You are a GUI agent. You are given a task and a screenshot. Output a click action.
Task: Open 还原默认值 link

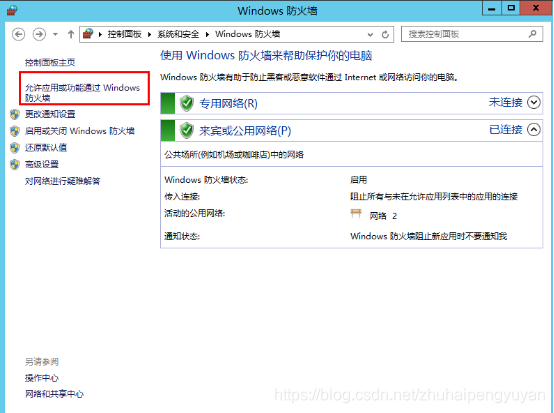point(46,147)
